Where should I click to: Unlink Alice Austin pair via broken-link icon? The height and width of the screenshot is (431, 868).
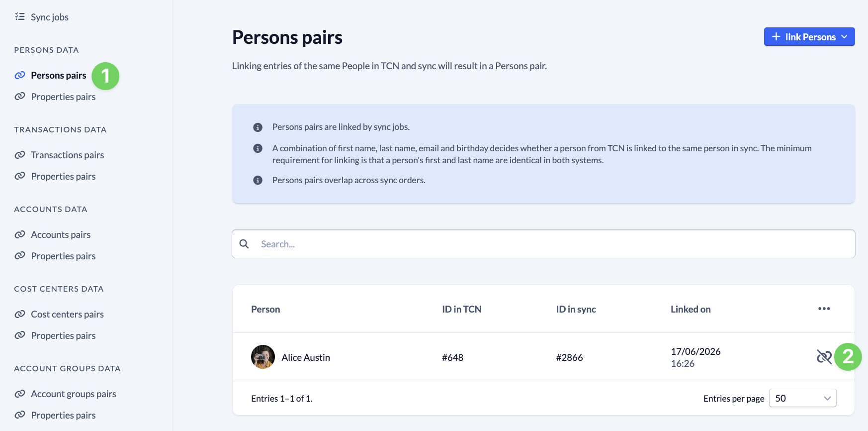(x=824, y=357)
